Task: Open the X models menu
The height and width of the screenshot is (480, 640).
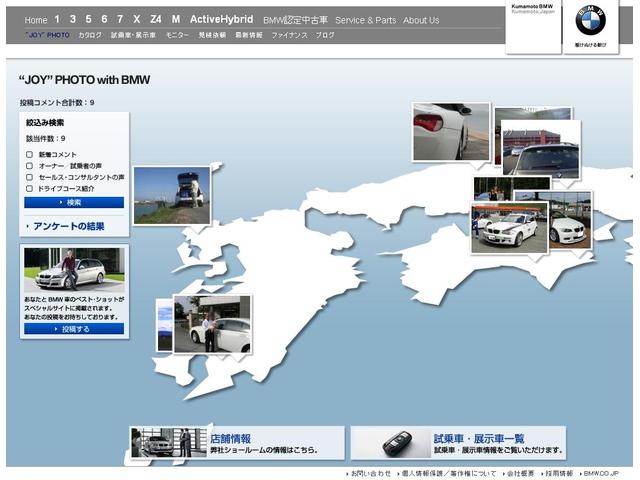Action: click(137, 19)
